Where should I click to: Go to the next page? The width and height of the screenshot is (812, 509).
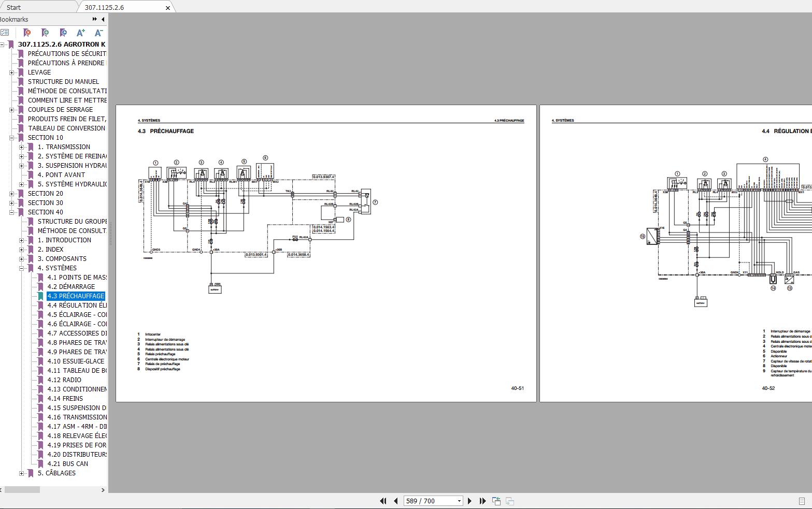469,501
